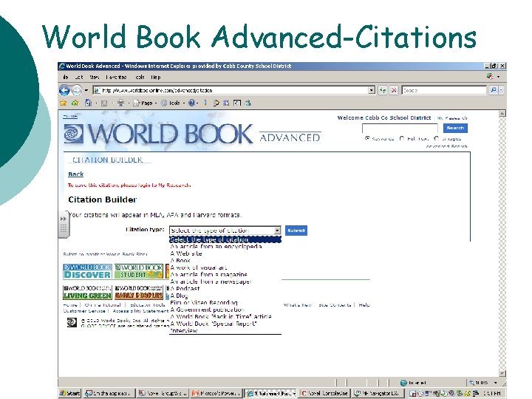The image size is (532, 399).
Task: Open the Tools gear toolbar menu
Action: (173, 103)
